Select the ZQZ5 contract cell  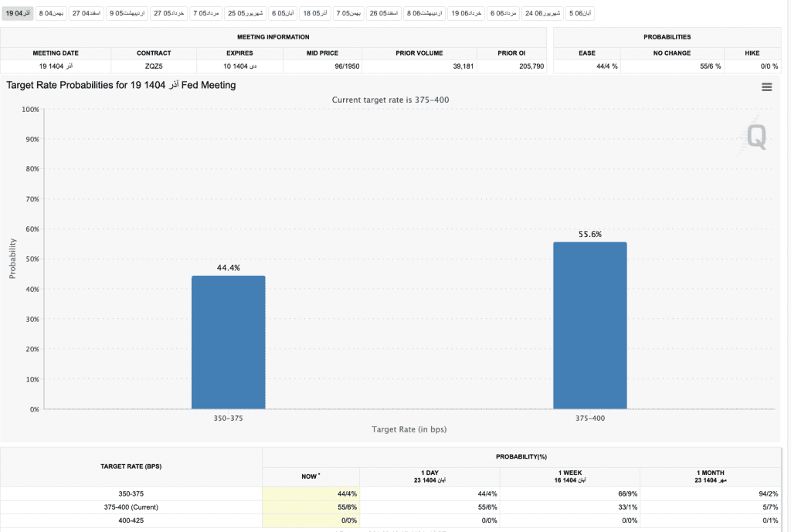click(x=154, y=66)
